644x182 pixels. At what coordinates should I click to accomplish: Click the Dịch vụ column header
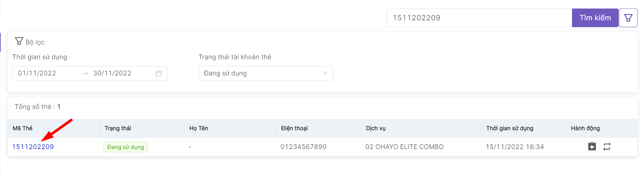point(376,128)
